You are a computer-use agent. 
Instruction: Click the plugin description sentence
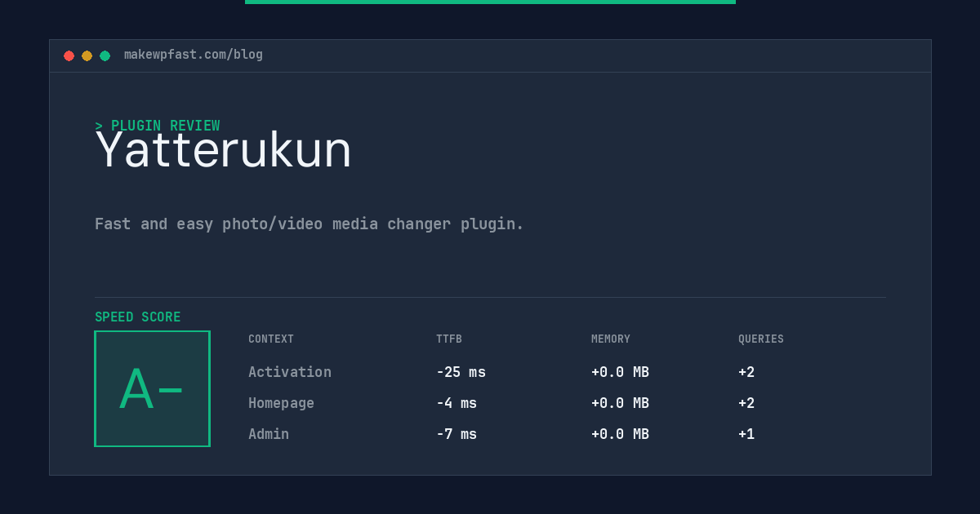310,224
